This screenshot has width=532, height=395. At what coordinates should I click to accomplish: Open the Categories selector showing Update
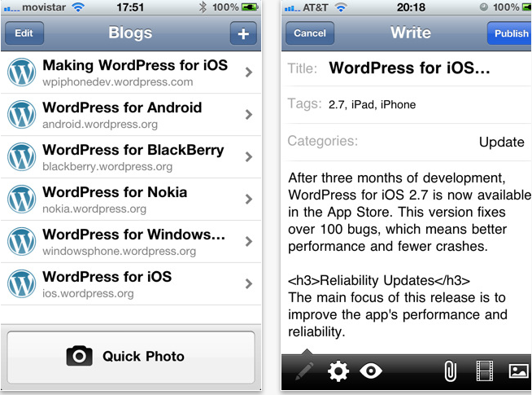point(407,142)
